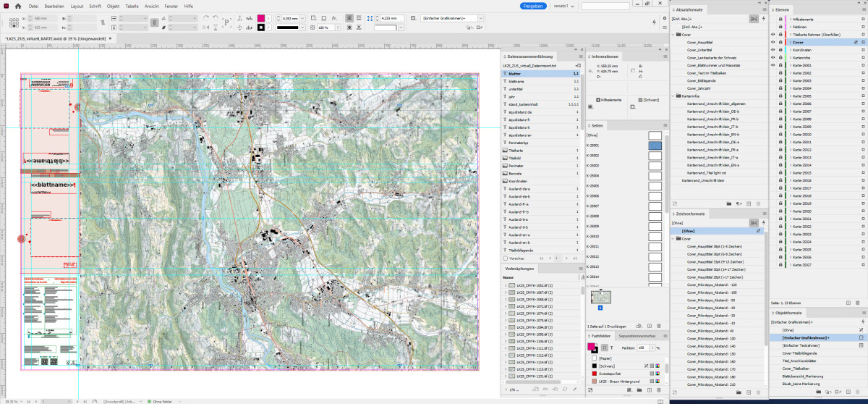Click the X position input field

point(46,18)
